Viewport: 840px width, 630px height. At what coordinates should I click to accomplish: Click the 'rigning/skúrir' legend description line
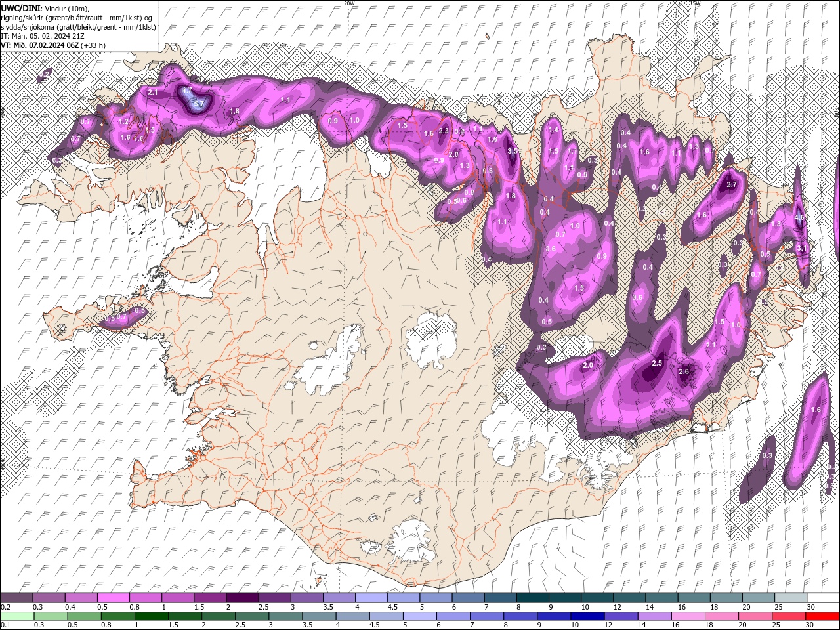click(76, 18)
